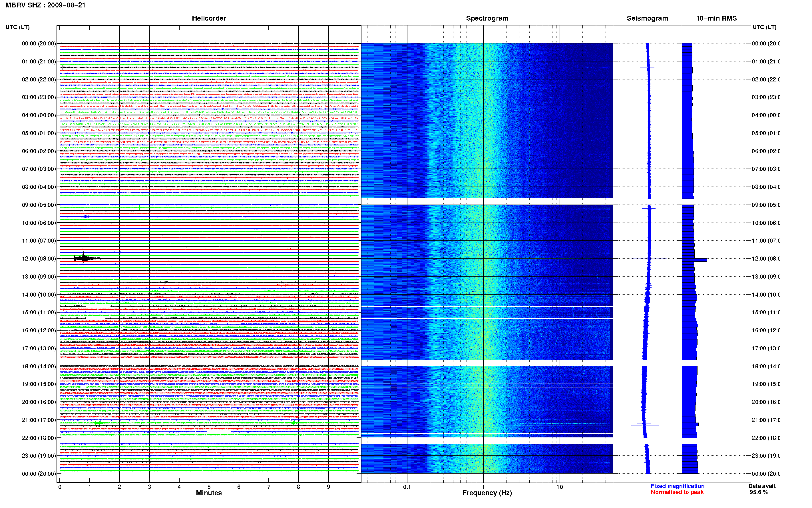Click the left '11:00 (07:00)' time label
Viewport: 812px width, 508px height.
click(x=39, y=241)
